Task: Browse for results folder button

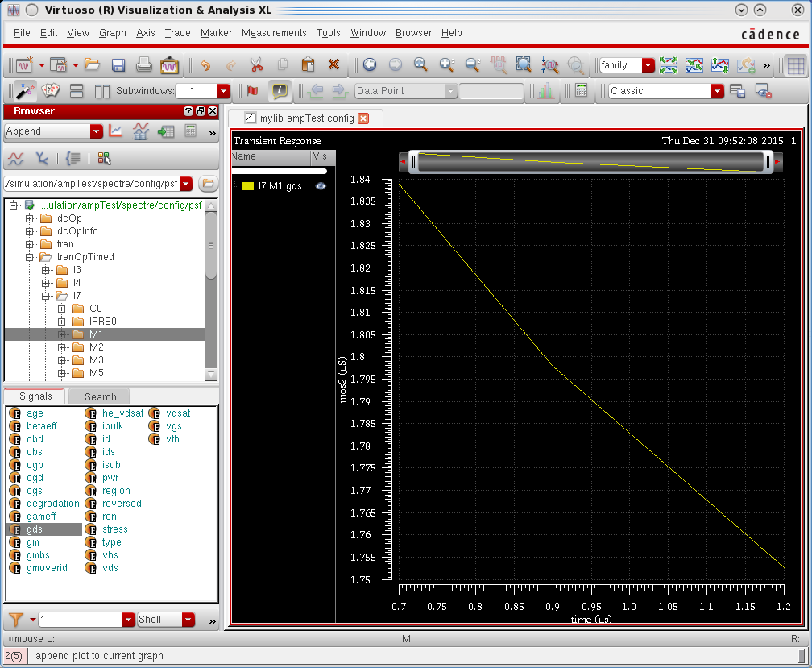Action: tap(208, 184)
